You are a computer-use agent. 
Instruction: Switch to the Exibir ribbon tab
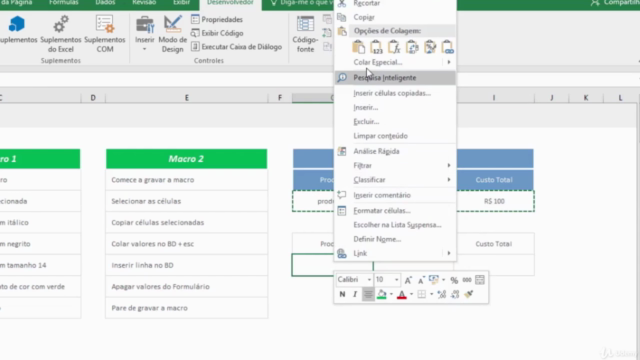click(x=181, y=3)
